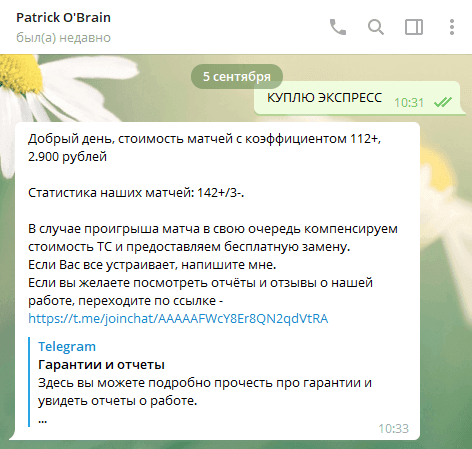Click the 'был(а) недавно' status text
The width and height of the screenshot is (472, 449).
coord(63,38)
